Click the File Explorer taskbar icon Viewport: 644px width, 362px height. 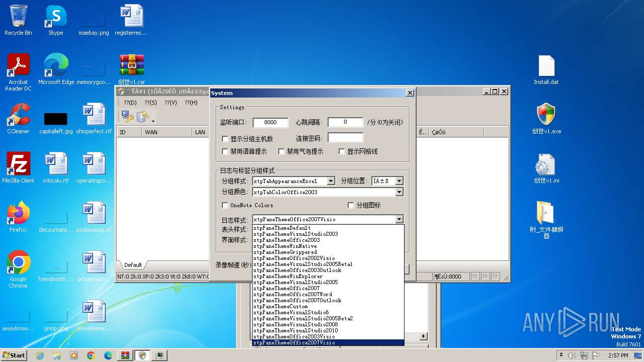[x=57, y=355]
